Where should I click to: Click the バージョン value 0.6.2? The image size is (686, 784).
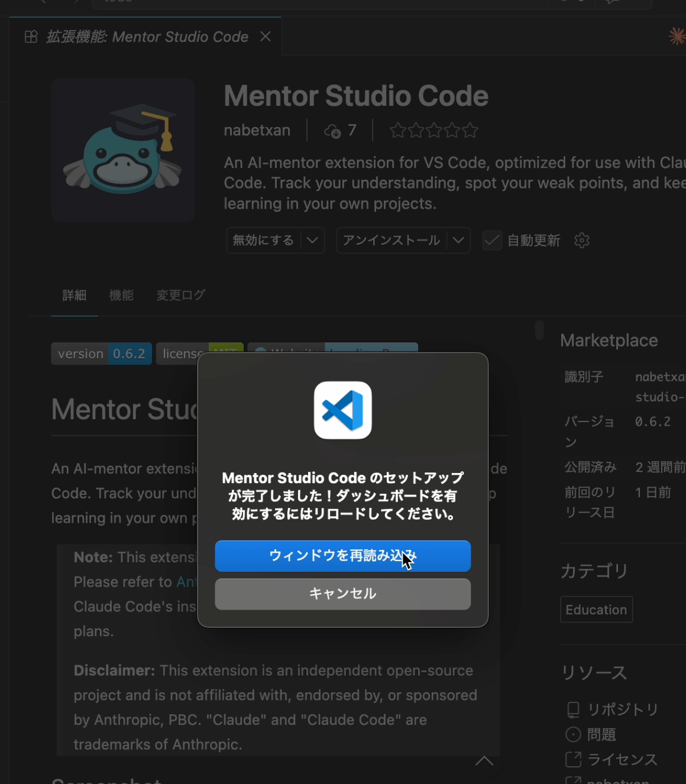(x=653, y=422)
